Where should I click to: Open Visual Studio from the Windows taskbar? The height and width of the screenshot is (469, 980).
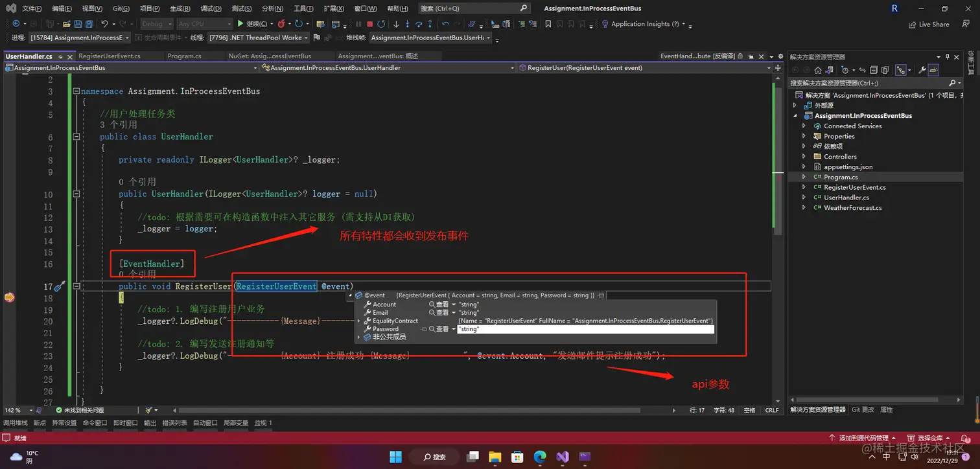click(562, 457)
